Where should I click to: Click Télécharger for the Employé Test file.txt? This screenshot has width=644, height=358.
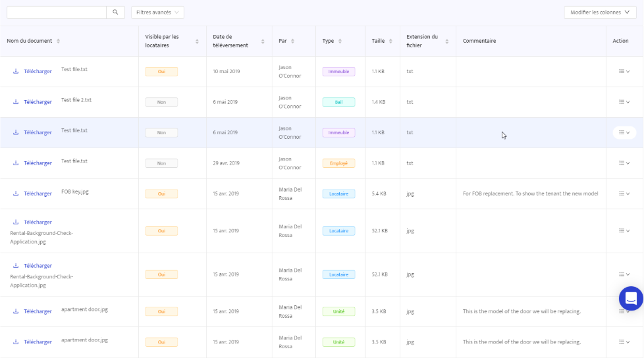point(38,163)
